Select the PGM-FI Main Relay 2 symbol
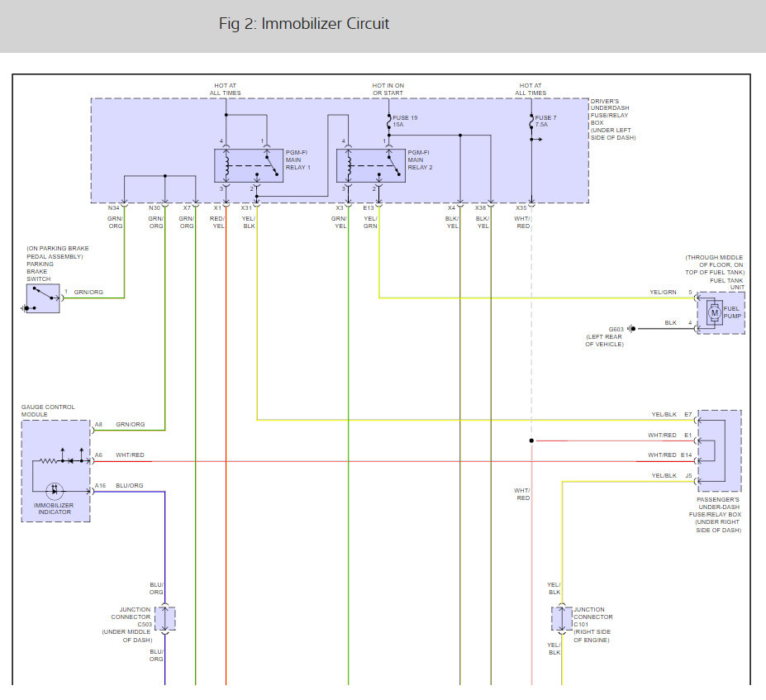766x700 pixels. [371, 165]
